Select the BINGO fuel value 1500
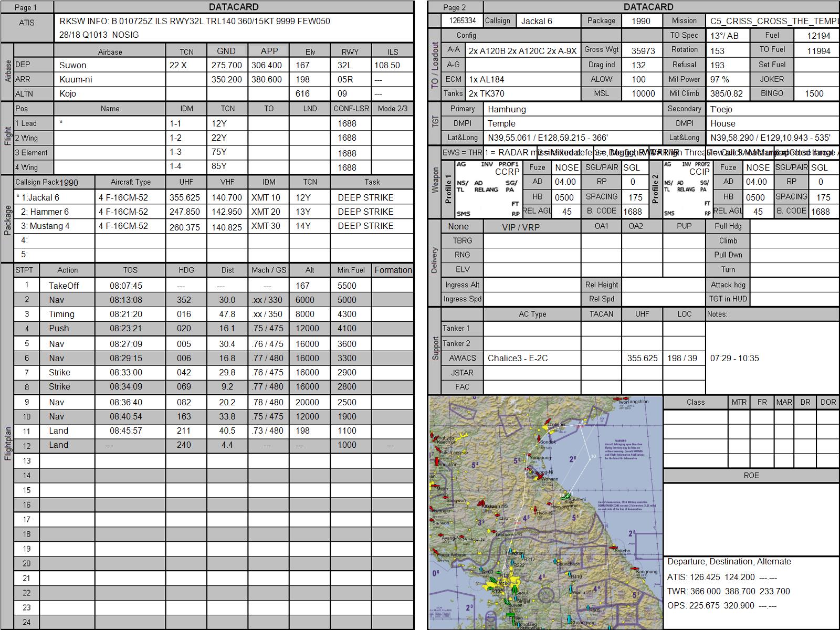 815,93
